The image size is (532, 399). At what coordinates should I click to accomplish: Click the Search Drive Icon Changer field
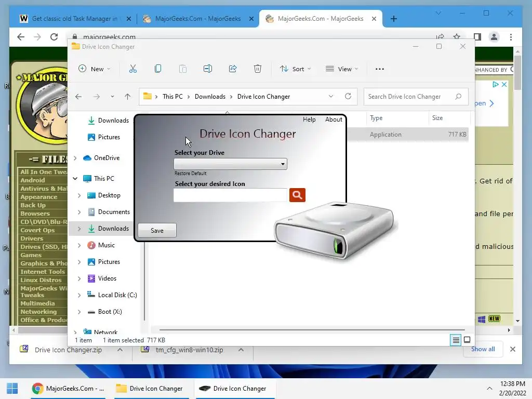click(416, 97)
